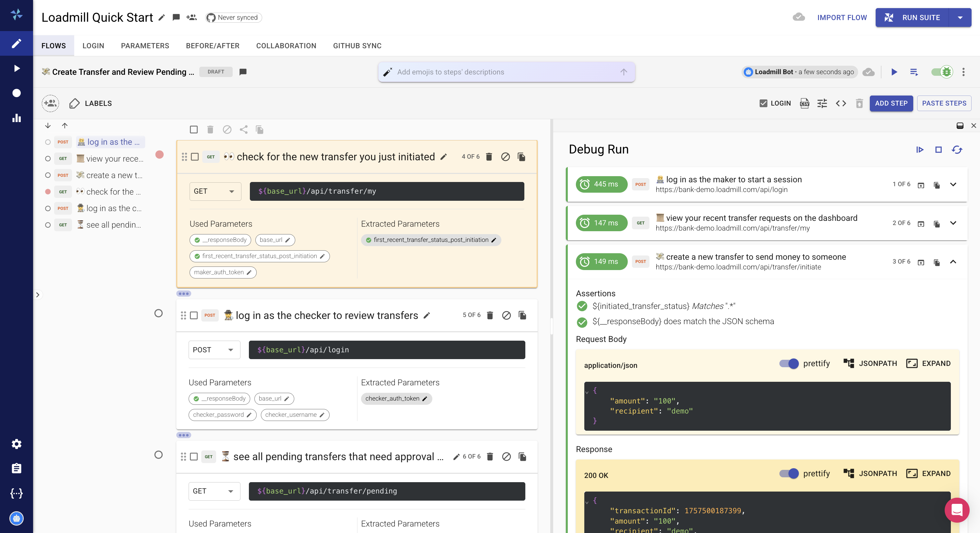Open GET method dropdown for transfer/my request
Viewport: 980px width, 533px height.
215,191
